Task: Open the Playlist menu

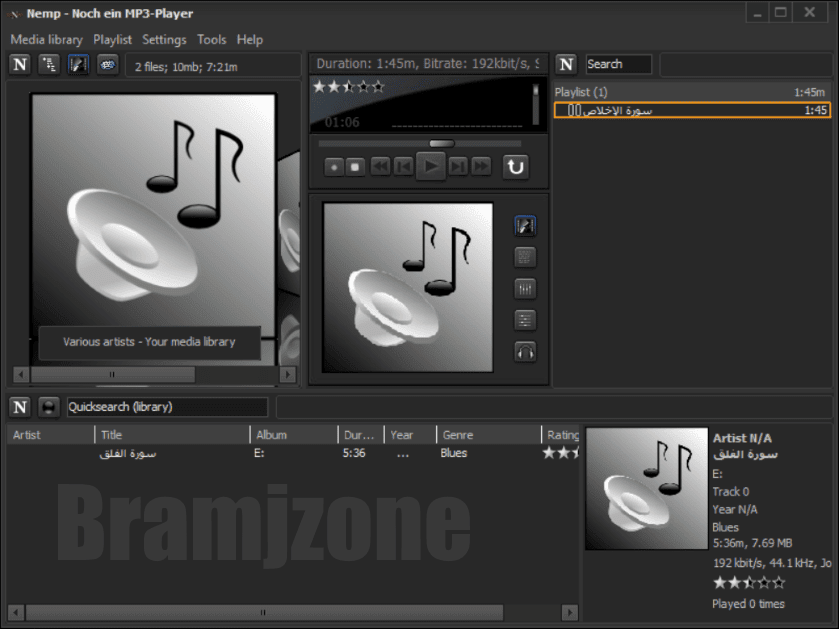Action: point(112,40)
